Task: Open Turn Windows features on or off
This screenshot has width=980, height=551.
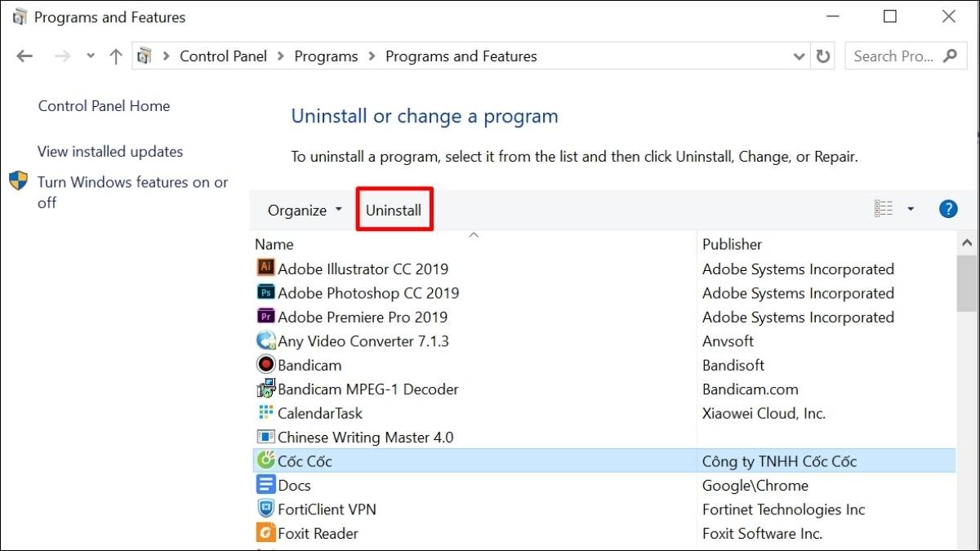Action: pyautogui.click(x=133, y=192)
